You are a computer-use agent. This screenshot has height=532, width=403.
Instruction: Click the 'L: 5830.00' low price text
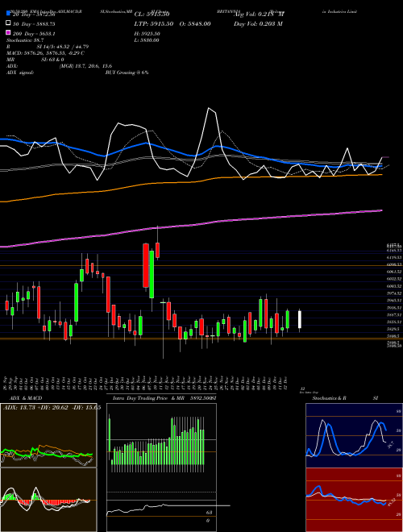pyautogui.click(x=147, y=40)
